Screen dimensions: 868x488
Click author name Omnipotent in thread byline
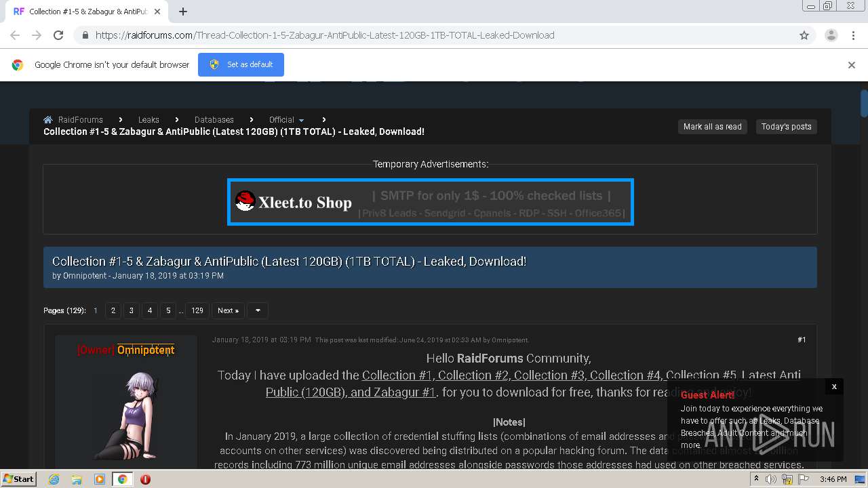(x=85, y=276)
